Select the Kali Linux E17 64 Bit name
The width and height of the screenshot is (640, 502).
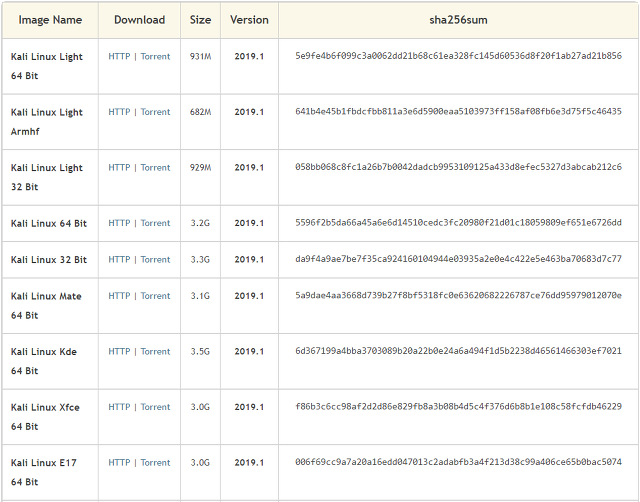pos(44,472)
